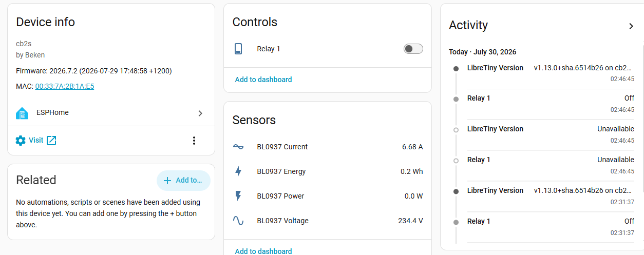Viewport: 644px width, 255px height.
Task: Click the BL0937 Current sensor icon
Action: 238,147
